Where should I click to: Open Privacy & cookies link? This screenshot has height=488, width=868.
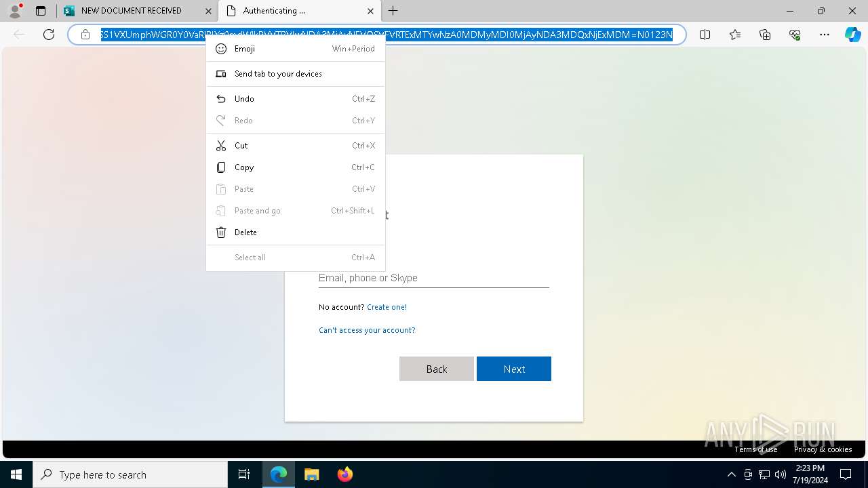[823, 449]
